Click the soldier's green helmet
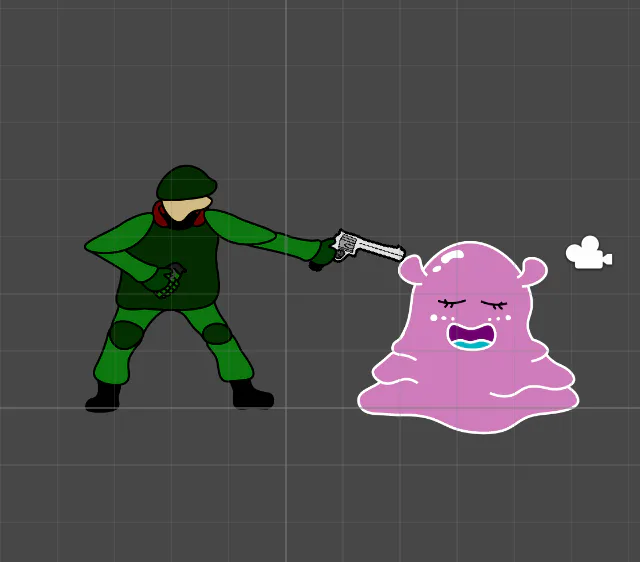Screen dimensions: 640x562 [187, 183]
